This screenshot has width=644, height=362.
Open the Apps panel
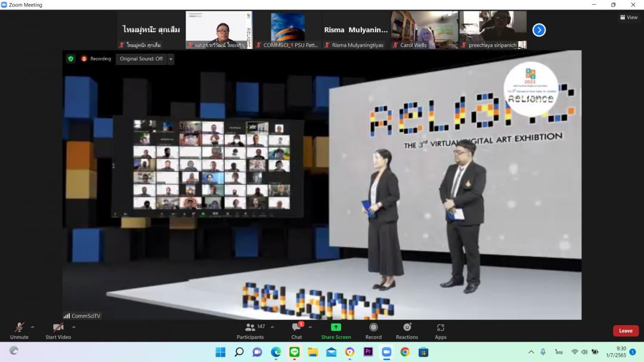441,330
